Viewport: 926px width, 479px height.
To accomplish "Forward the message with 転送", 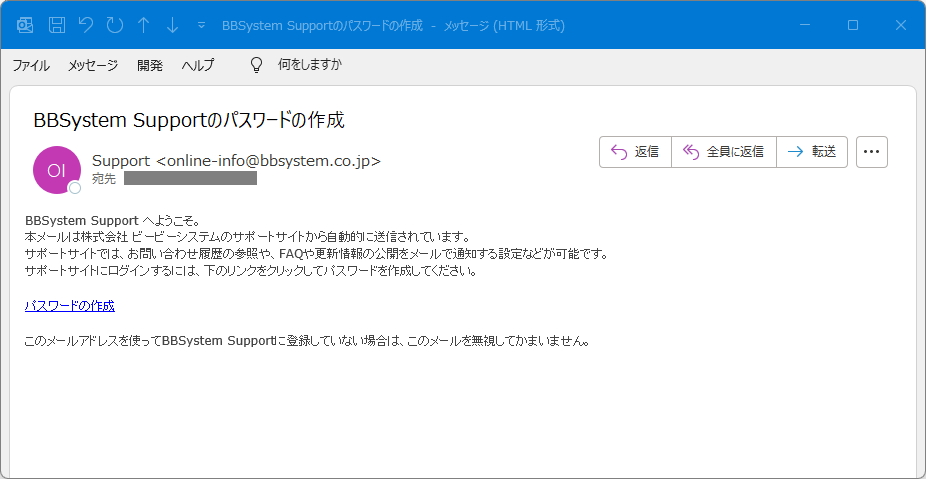I will tap(812, 152).
